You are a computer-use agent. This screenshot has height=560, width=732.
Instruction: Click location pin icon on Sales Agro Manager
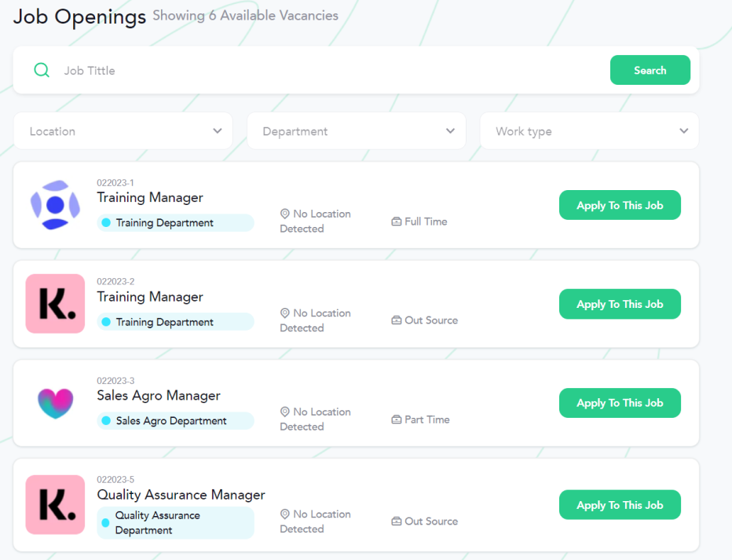[285, 412]
